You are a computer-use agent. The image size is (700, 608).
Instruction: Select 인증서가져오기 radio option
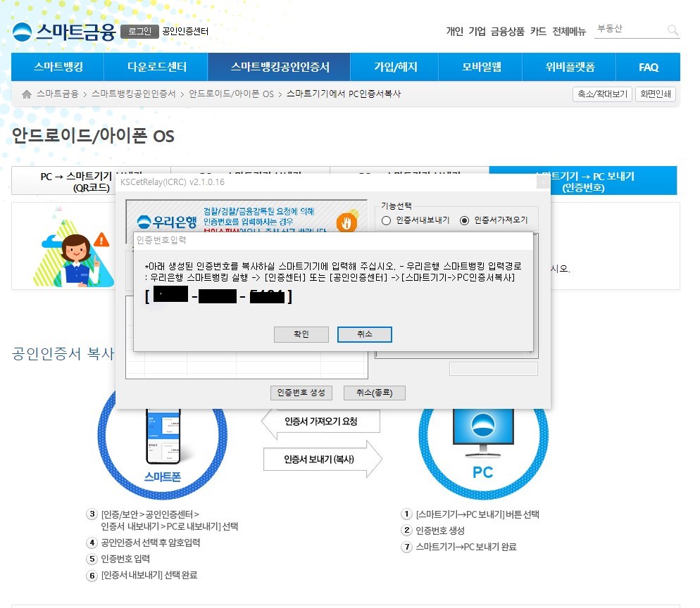[x=464, y=220]
